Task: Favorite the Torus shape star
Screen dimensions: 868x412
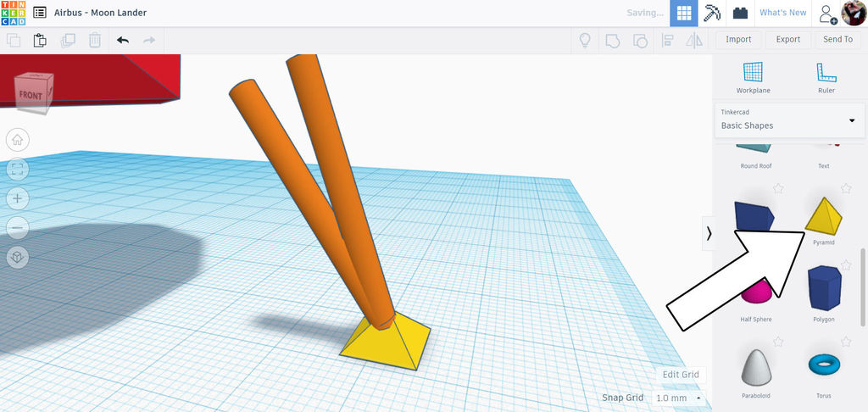Action: (846, 342)
